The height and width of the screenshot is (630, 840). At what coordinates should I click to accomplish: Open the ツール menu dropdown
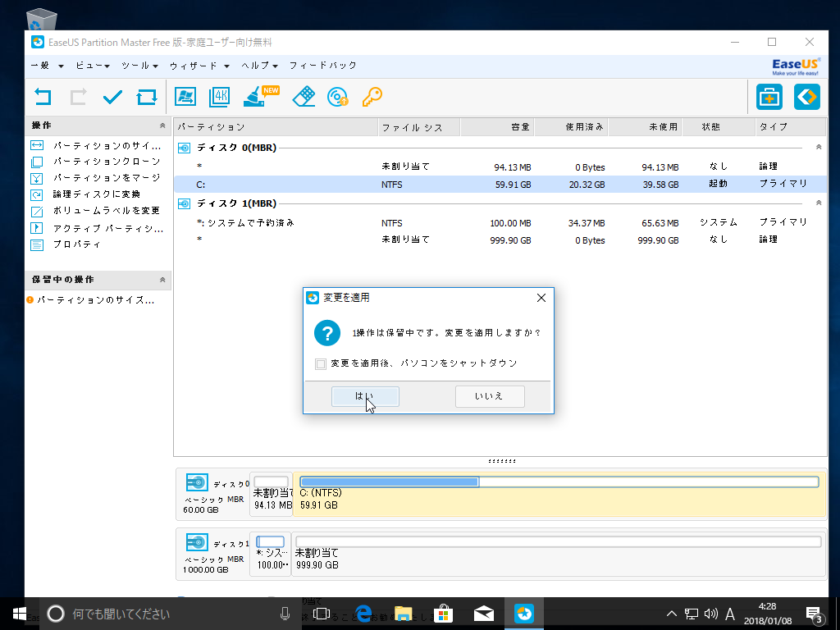(x=139, y=66)
